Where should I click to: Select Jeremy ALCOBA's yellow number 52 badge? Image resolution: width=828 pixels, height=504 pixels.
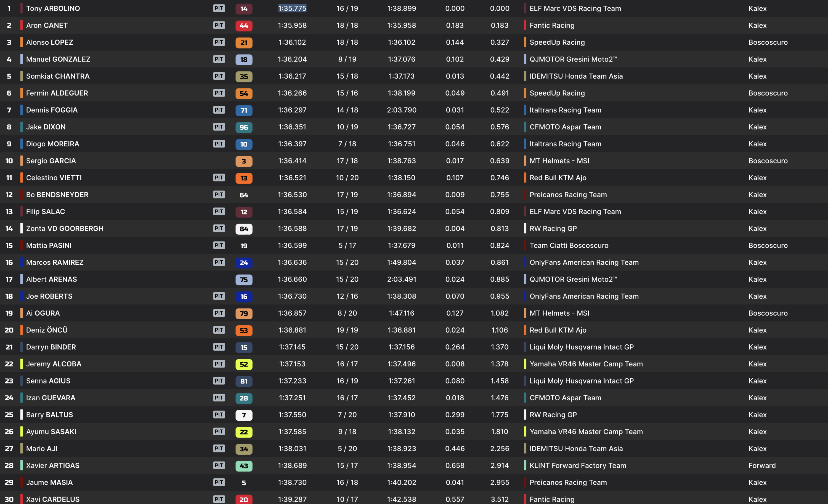tap(244, 364)
